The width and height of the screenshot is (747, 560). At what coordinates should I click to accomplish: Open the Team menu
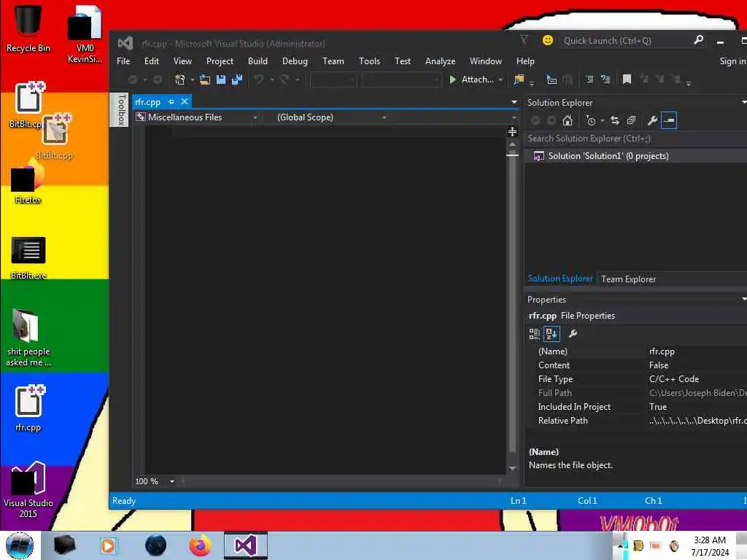click(333, 61)
